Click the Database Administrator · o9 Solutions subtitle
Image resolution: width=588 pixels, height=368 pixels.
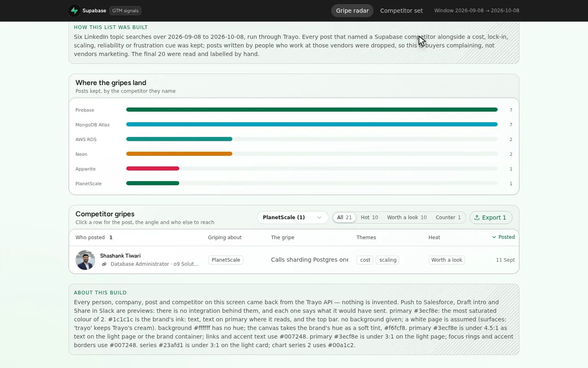tap(154, 264)
